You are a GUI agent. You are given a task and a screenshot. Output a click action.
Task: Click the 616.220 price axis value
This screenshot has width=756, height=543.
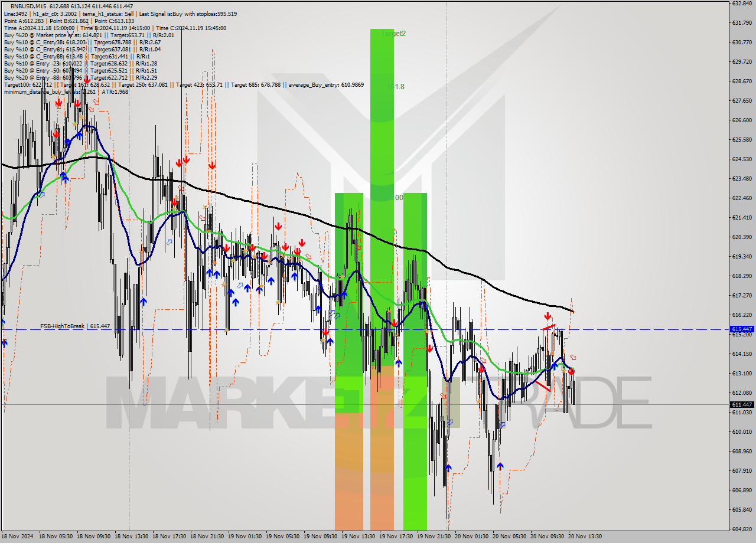click(741, 315)
